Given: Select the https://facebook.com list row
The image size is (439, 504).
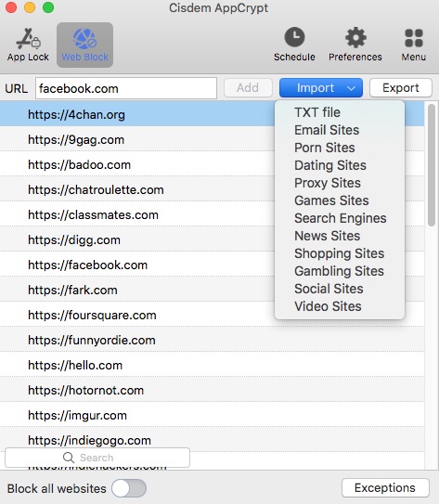Looking at the screenshot, I should [212, 265].
